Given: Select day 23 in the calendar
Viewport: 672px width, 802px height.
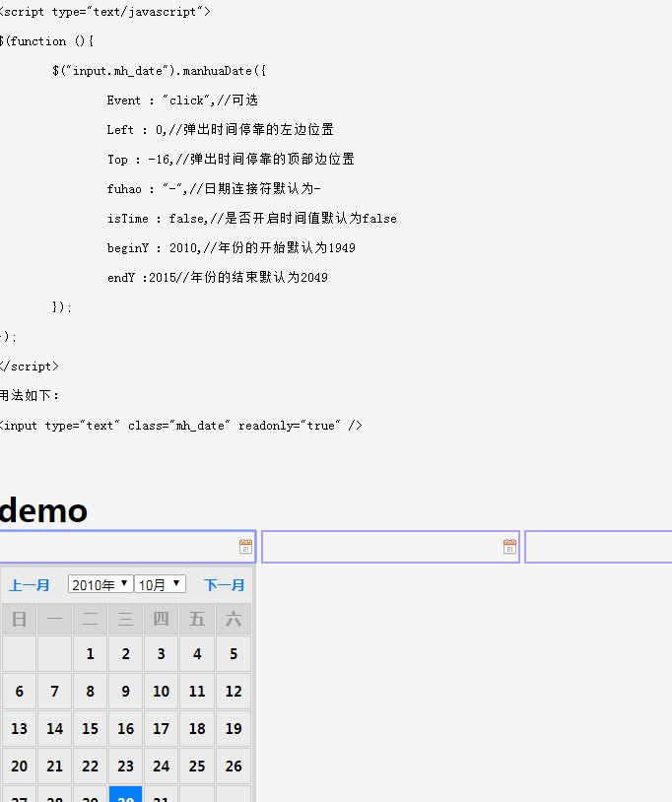Looking at the screenshot, I should (126, 766).
